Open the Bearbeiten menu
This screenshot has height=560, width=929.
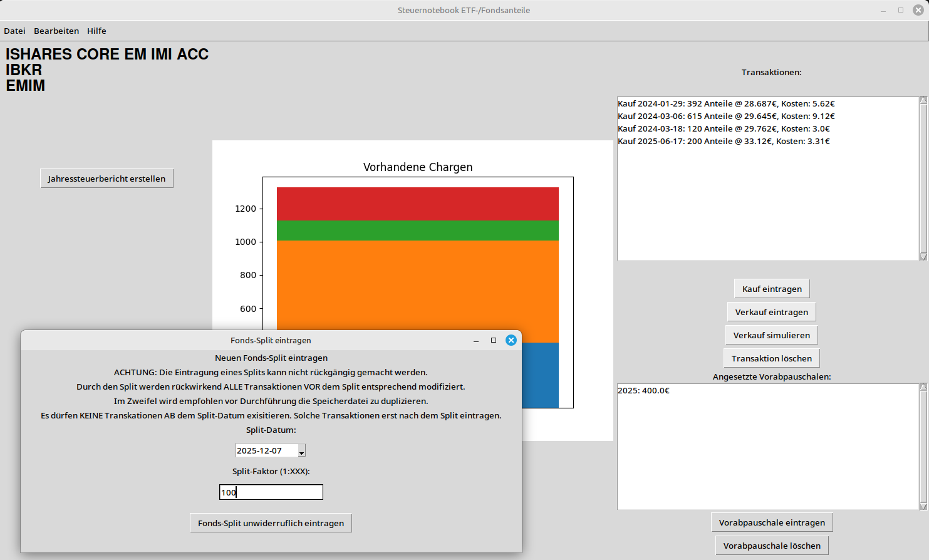pyautogui.click(x=56, y=31)
